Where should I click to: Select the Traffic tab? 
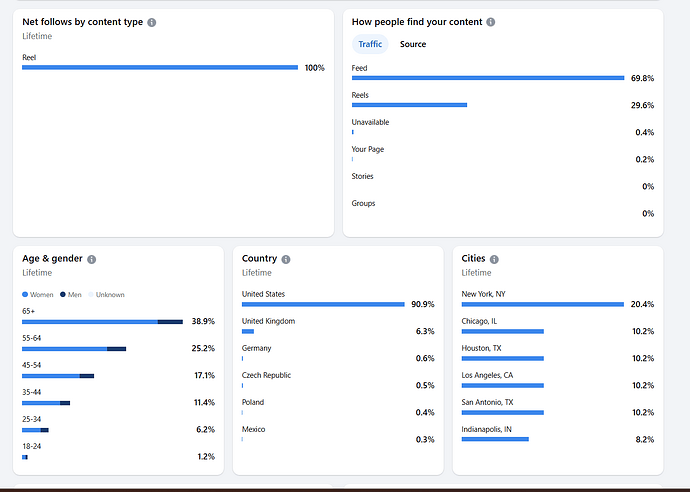point(370,44)
